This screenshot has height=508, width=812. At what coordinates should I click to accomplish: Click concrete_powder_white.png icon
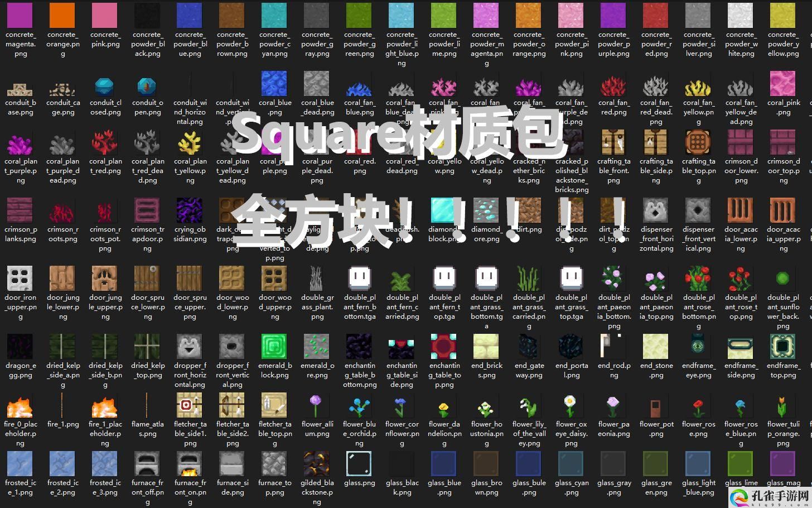[741, 15]
